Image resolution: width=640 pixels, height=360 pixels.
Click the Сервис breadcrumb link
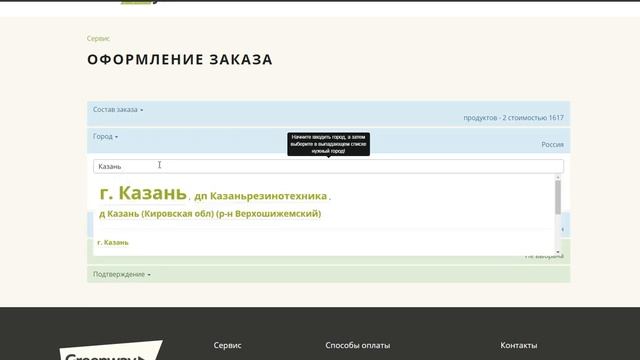coord(98,38)
